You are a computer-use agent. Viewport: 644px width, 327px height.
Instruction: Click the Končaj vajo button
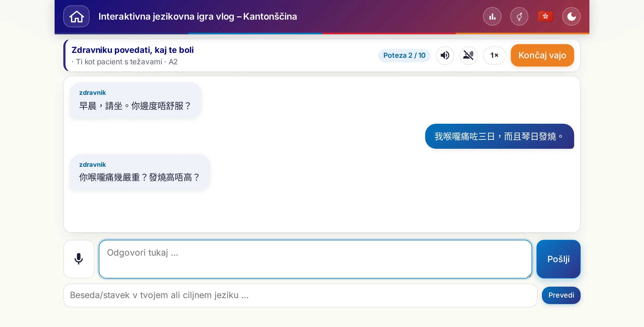(x=542, y=55)
